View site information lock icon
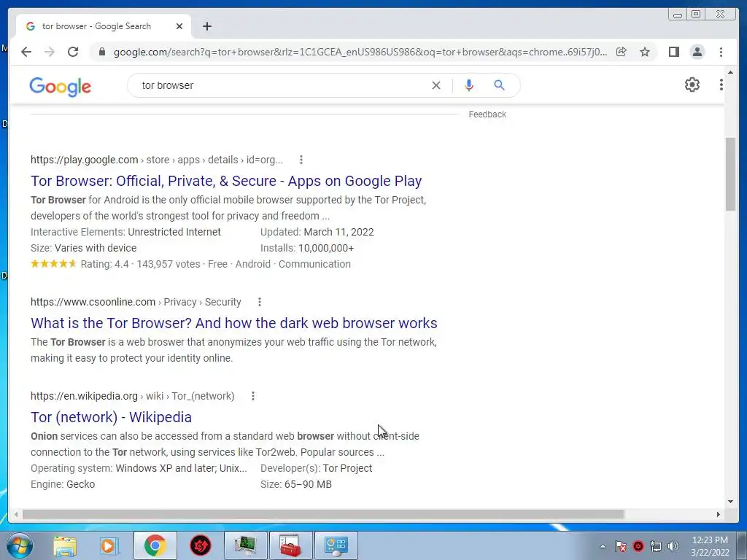747x560 pixels. tap(102, 52)
